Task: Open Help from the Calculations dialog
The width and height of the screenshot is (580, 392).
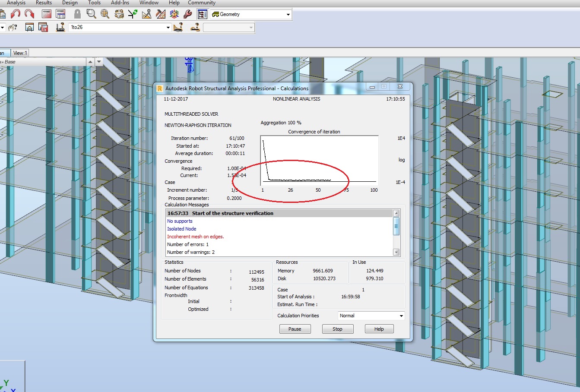Action: pyautogui.click(x=379, y=329)
